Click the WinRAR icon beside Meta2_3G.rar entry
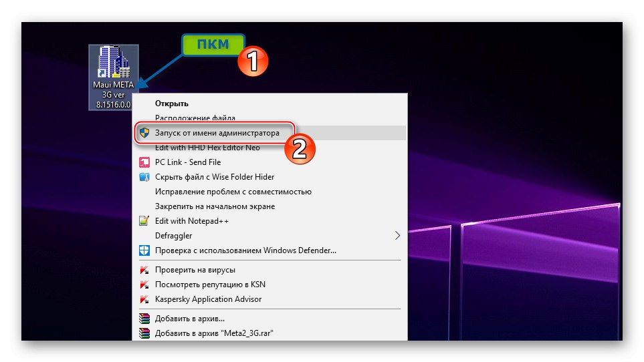 click(144, 333)
